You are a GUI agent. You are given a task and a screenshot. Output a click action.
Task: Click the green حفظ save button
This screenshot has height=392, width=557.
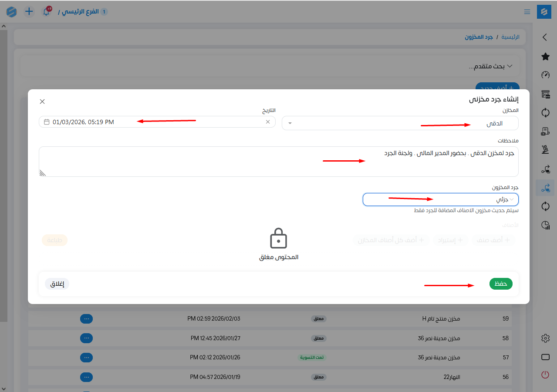pyautogui.click(x=501, y=284)
